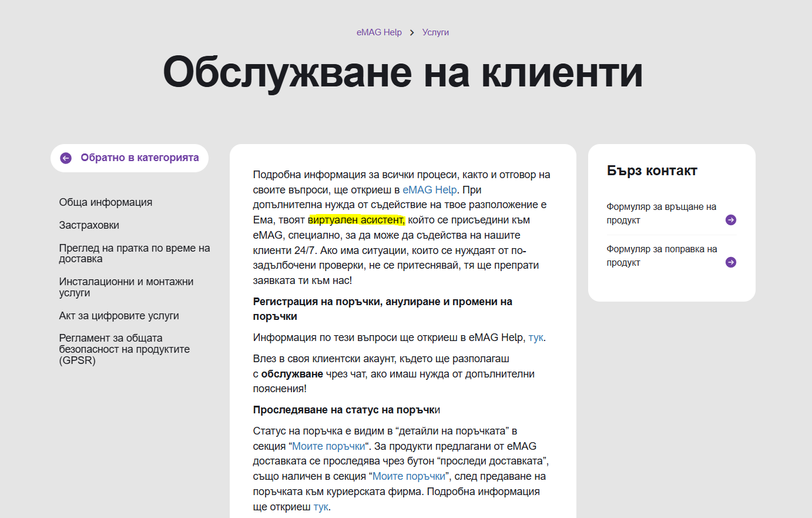The height and width of the screenshot is (518, 812).
Task: Click highlighted виртуален асистент text
Action: (x=356, y=220)
